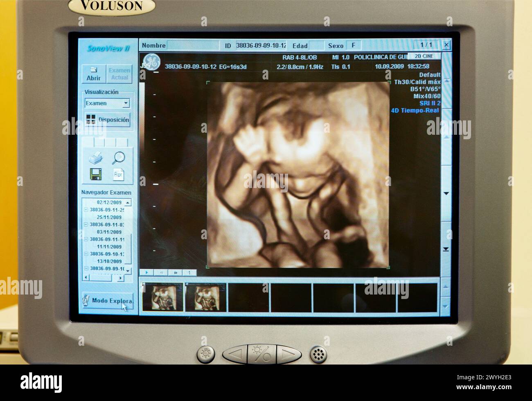Image resolution: width=532 pixels, height=401 pixels.
Task: Click the Nombre input field
Action: point(193,45)
